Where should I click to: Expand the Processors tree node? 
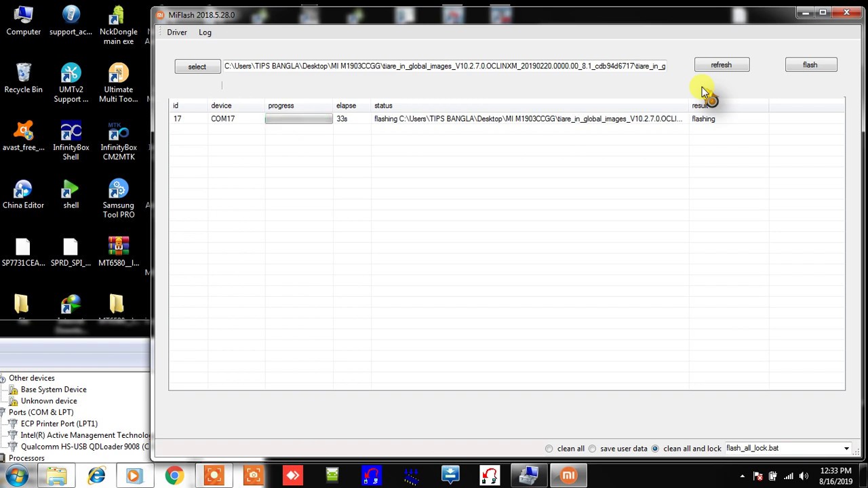3,458
